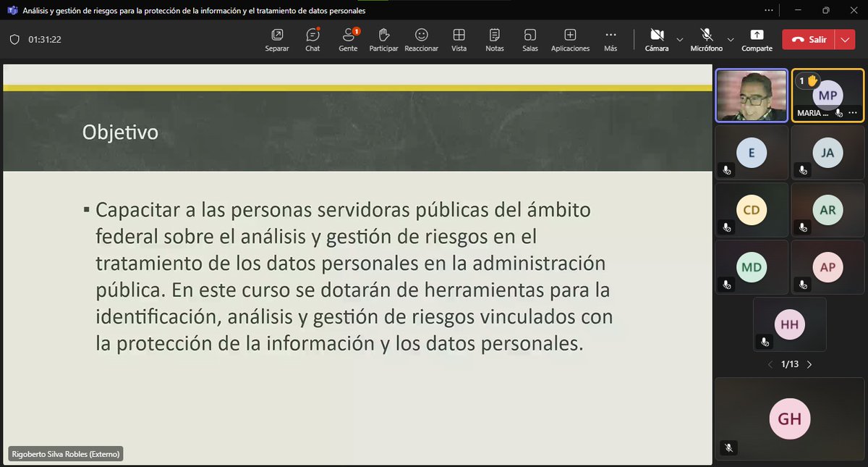Click muted mic icon on CD tile
The width and height of the screenshot is (868, 467).
(x=726, y=227)
